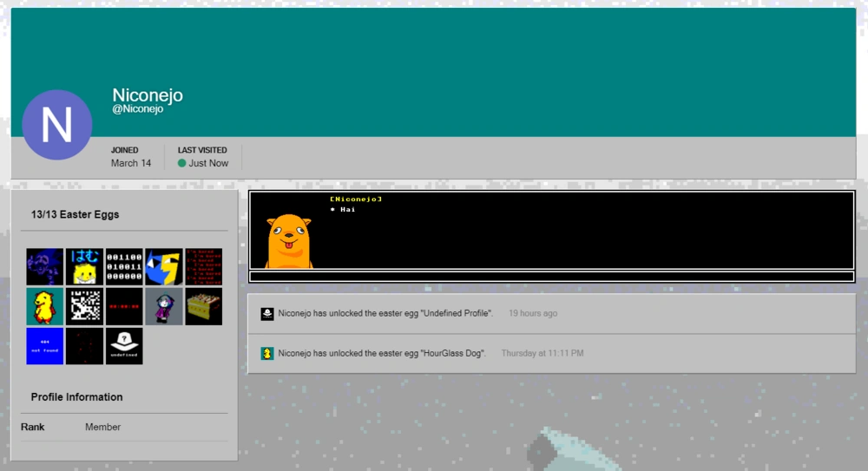The width and height of the screenshot is (868, 471).
Task: Click the "Thursday at 11:11 PM" timestamp
Action: click(542, 353)
